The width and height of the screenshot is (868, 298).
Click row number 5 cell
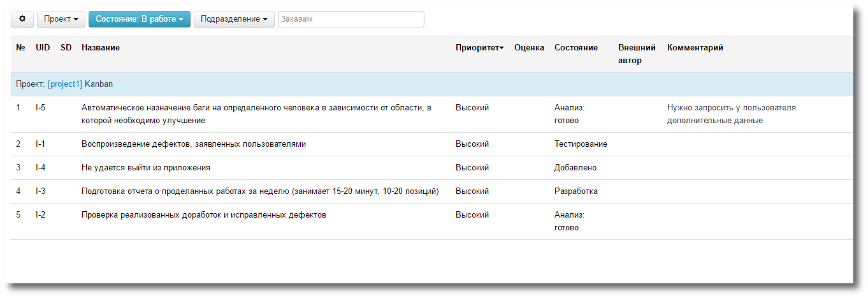[18, 215]
